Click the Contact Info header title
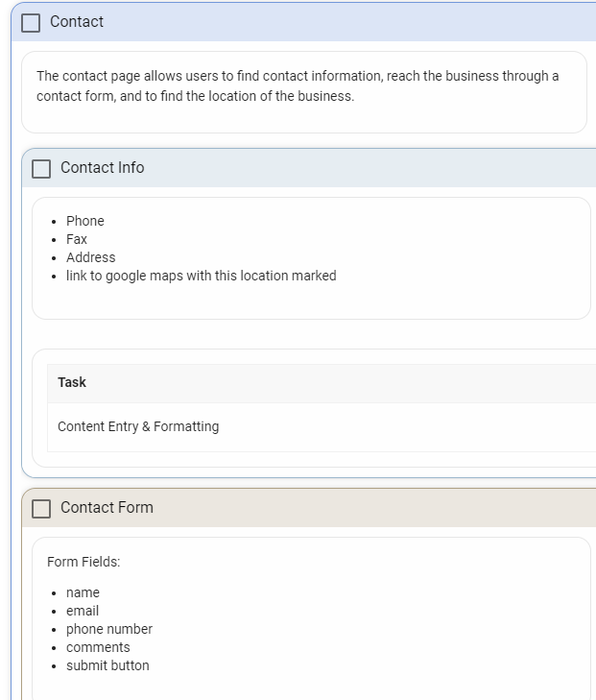The image size is (596, 700). coord(103,167)
